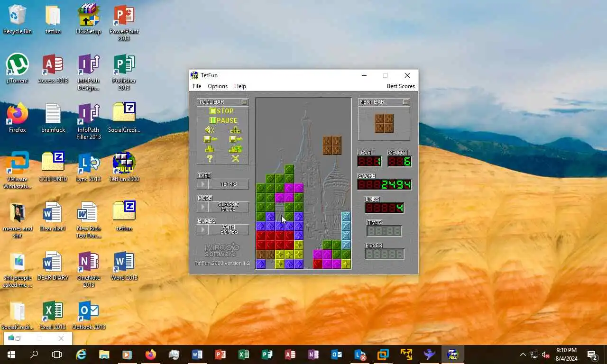The width and height of the screenshot is (607, 364).
Task: Click the 9:10 PM taskbar clock
Action: tap(566, 355)
